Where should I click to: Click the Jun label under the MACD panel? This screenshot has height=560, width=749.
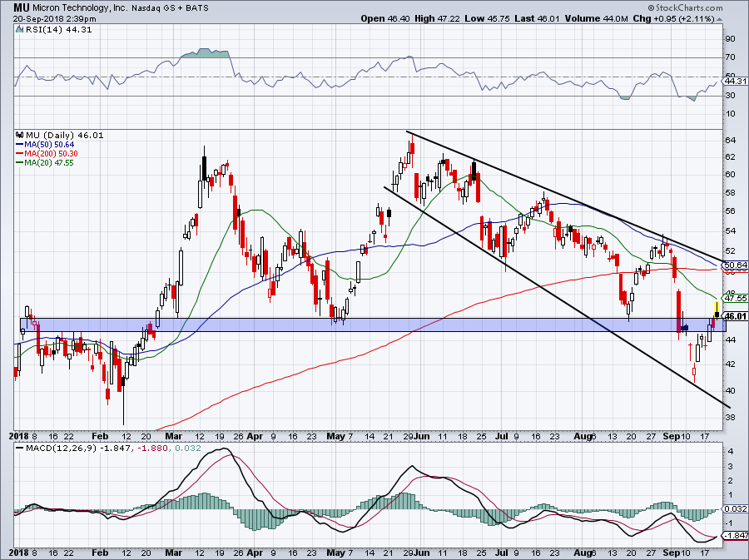pyautogui.click(x=422, y=553)
